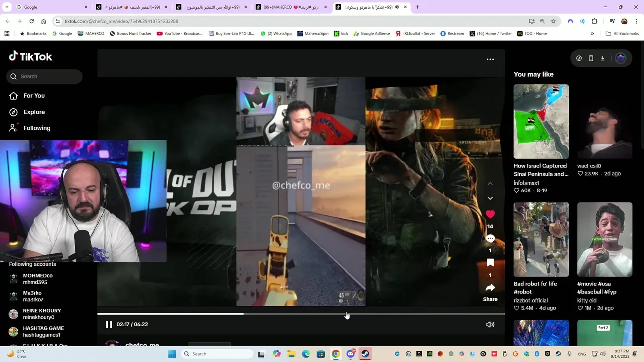Open the All Bookmarks folder
Screen dimensions: 644x362
click(x=622, y=34)
